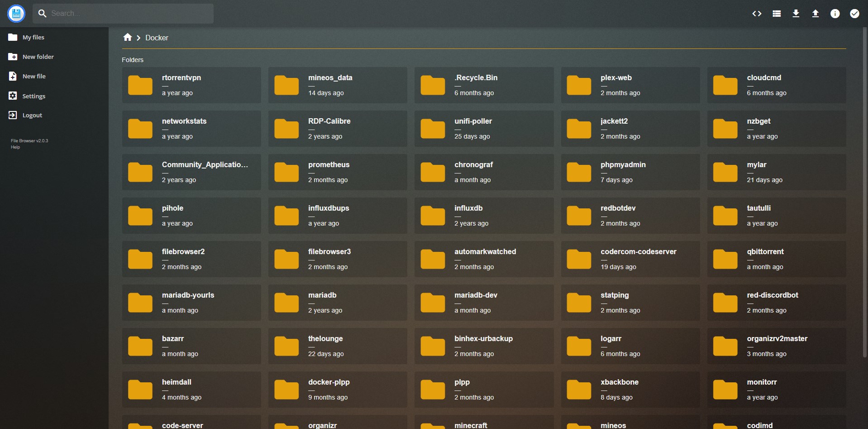The width and height of the screenshot is (868, 429).
Task: Click the upload icon in the top toolbar
Action: tap(816, 14)
